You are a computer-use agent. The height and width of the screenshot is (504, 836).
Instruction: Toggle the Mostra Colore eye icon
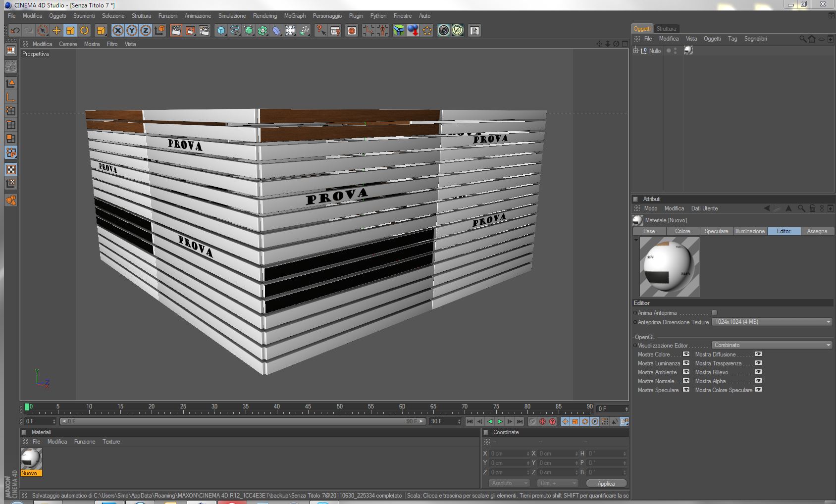click(x=686, y=354)
